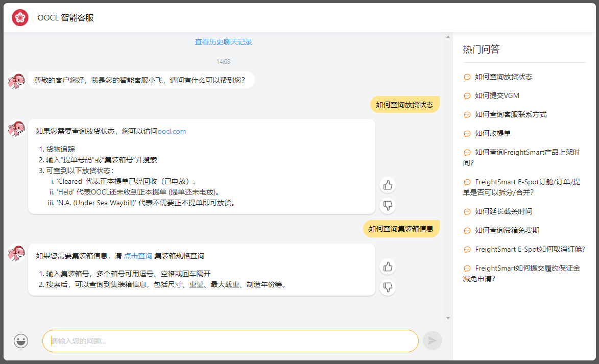Focus the question input text field

point(230,341)
